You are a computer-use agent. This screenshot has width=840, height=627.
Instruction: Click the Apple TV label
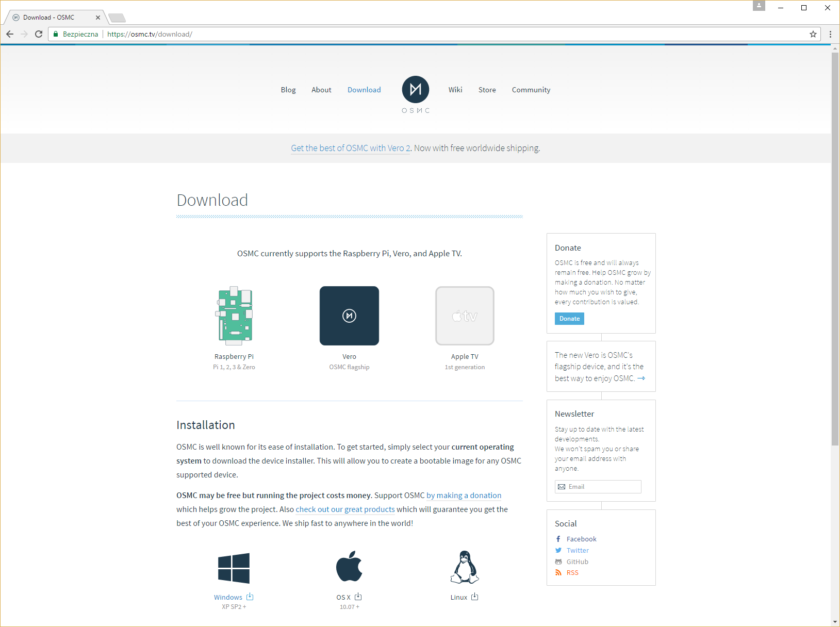pos(465,356)
